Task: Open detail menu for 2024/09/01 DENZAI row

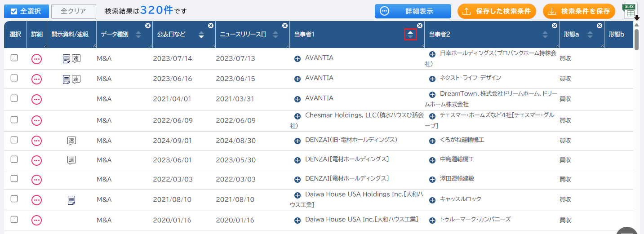Action: (37, 141)
